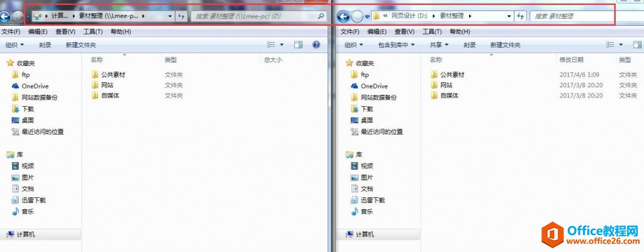Toggle preview pane in left window
Screen dimensions: 644x252
[x=298, y=45]
